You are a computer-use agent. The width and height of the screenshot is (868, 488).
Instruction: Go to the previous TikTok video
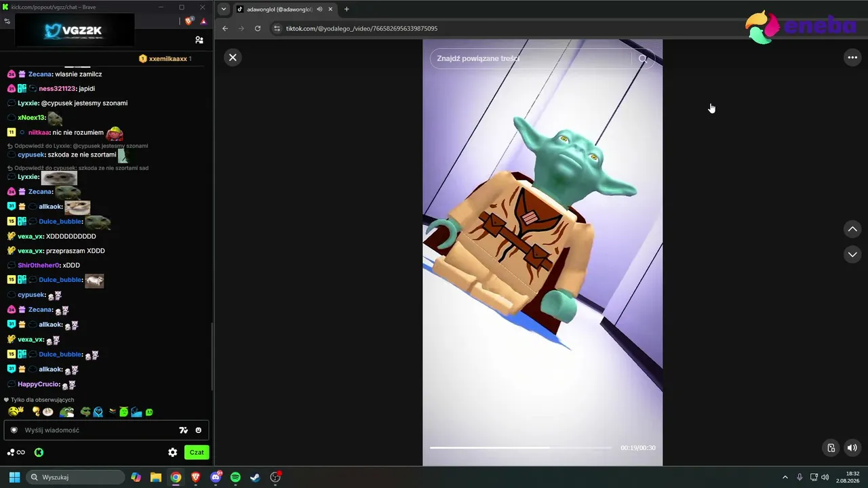pos(852,229)
